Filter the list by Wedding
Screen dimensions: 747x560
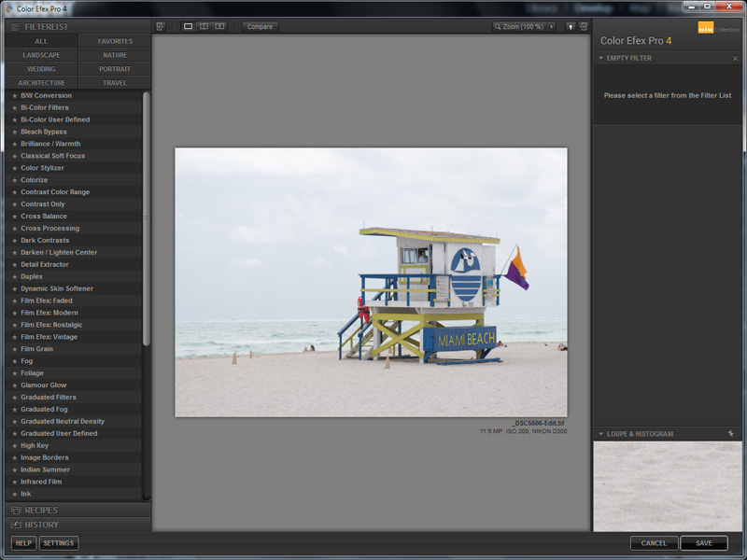coord(41,68)
